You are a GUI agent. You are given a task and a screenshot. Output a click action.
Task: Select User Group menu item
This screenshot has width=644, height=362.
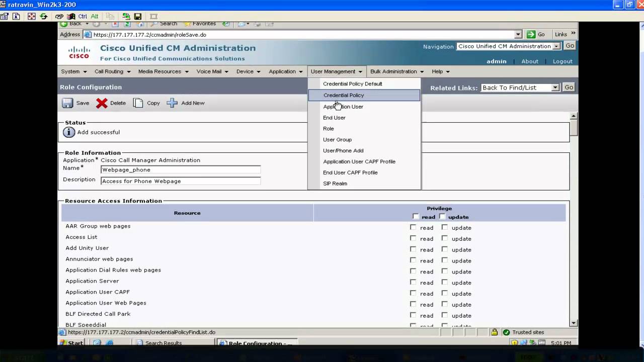(364, 140)
